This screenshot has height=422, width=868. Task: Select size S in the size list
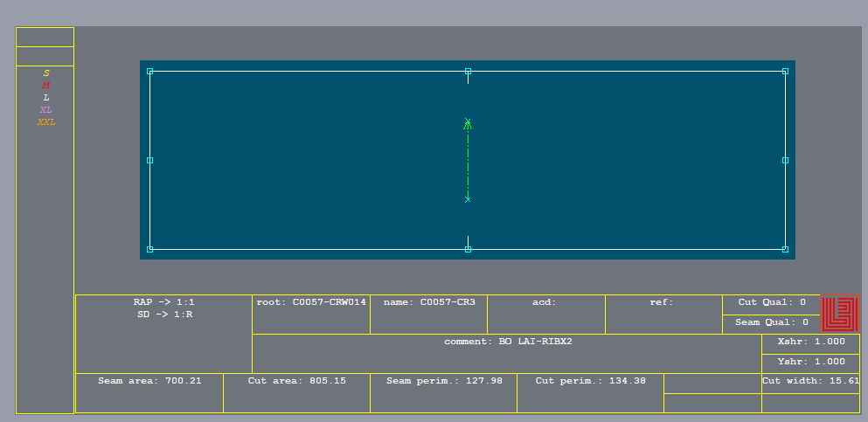[46, 73]
